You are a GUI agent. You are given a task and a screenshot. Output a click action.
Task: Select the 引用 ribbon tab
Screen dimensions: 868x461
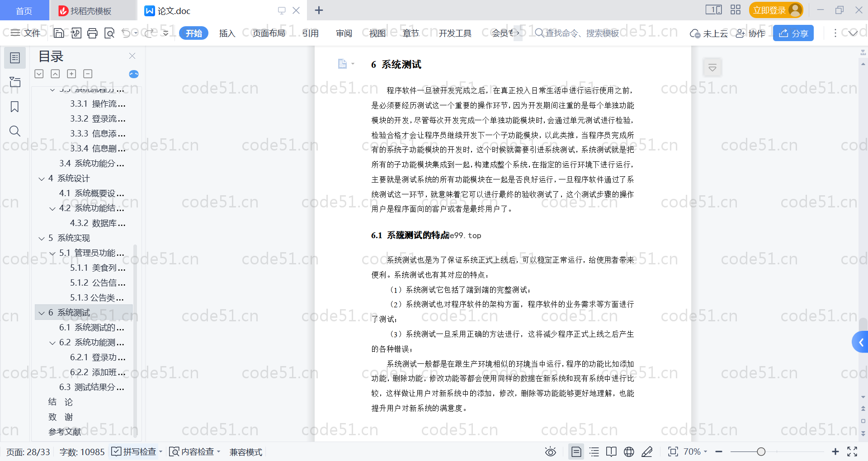(x=311, y=33)
